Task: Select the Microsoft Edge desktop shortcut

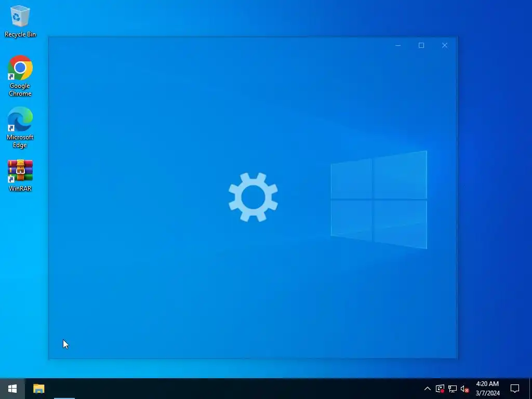Action: (x=20, y=128)
